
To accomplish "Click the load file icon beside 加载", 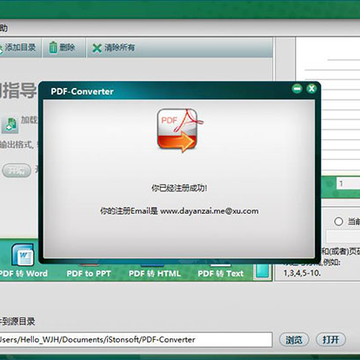I will coord(10,125).
